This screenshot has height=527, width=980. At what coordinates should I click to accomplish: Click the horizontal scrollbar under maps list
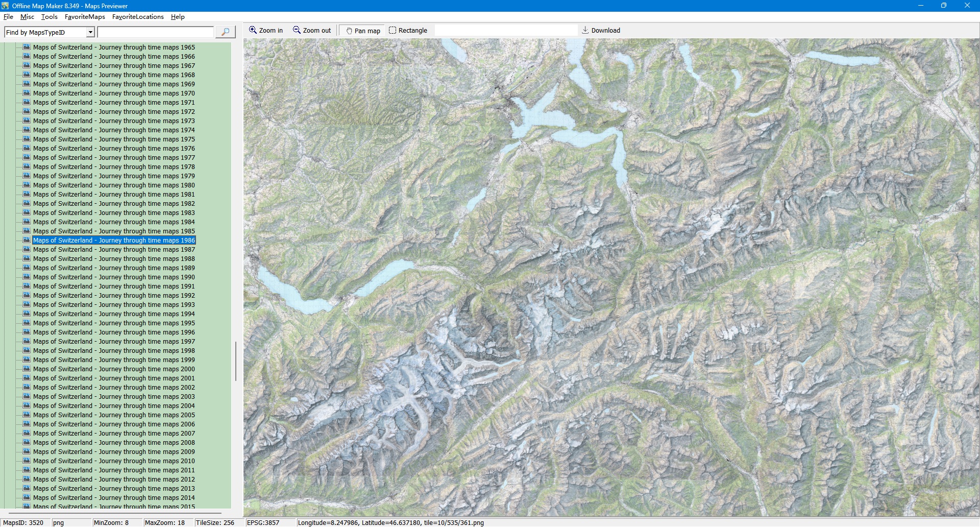[x=115, y=513]
